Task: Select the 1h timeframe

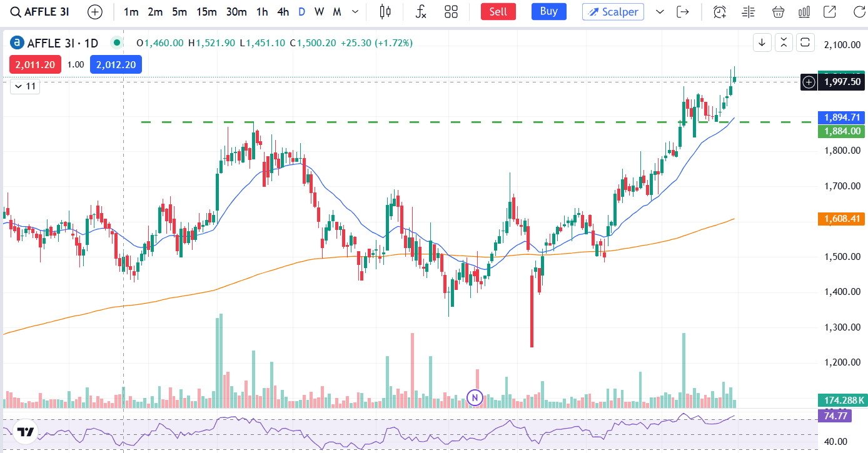Action: 262,11
